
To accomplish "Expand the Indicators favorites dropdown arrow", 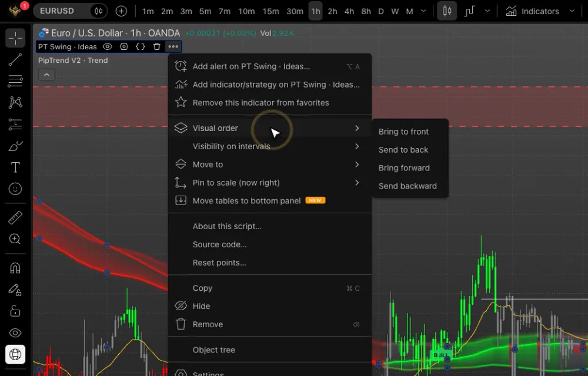I will pos(572,11).
